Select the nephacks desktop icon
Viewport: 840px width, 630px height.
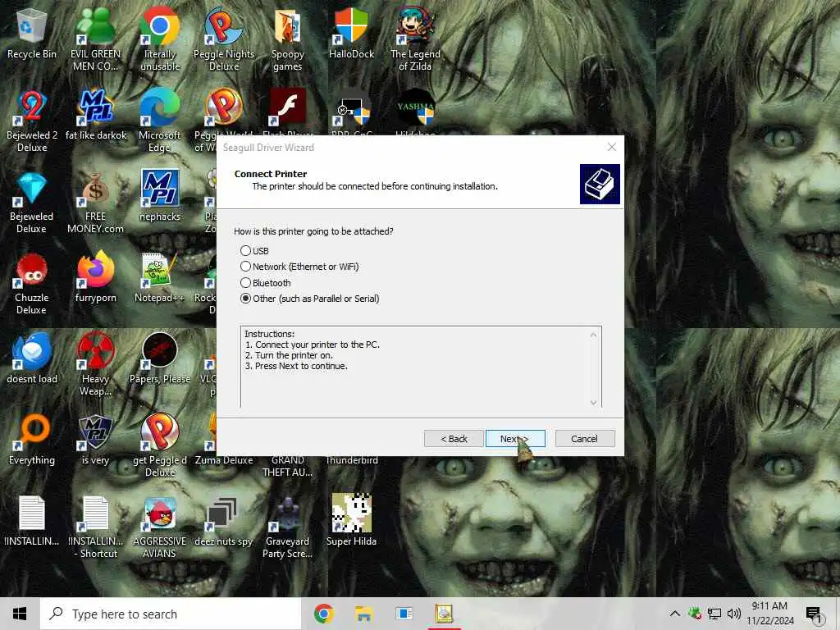[160, 195]
